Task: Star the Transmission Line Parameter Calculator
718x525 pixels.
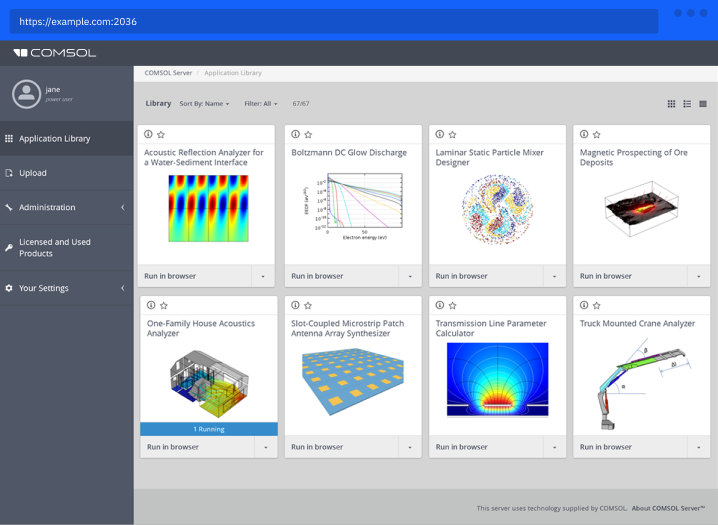Action: pyautogui.click(x=452, y=305)
